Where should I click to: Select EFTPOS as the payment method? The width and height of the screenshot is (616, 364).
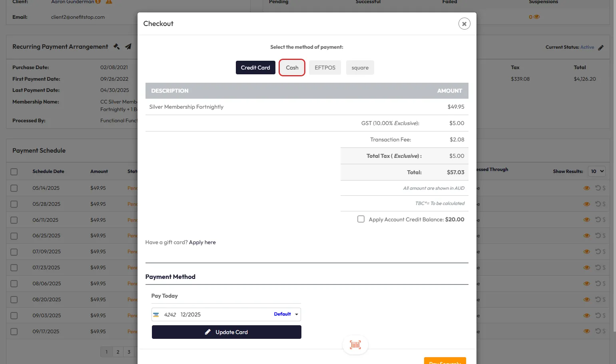(x=325, y=68)
